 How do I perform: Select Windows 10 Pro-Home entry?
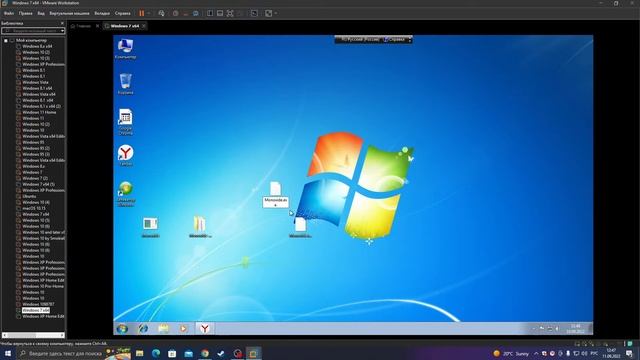coord(43,286)
